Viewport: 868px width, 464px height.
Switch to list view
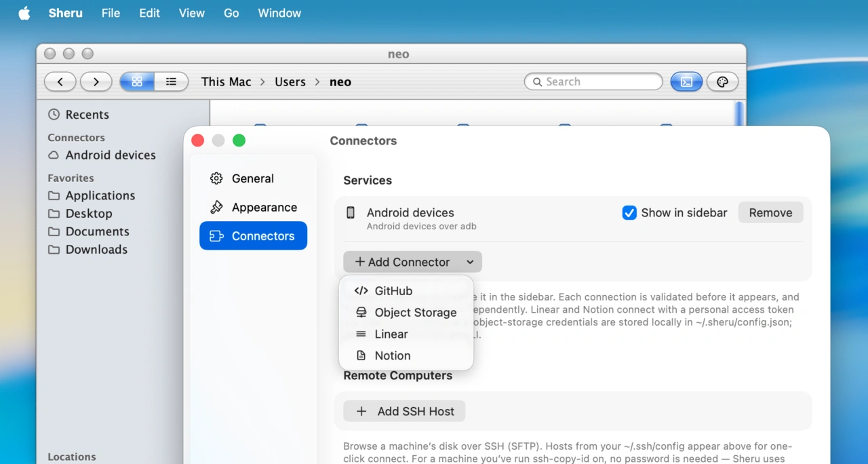(x=172, y=81)
